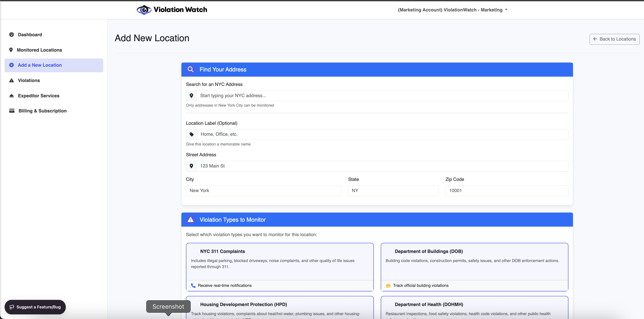This screenshot has height=319, width=644.
Task: Click 'Track official building violations' text
Action: tap(421, 286)
